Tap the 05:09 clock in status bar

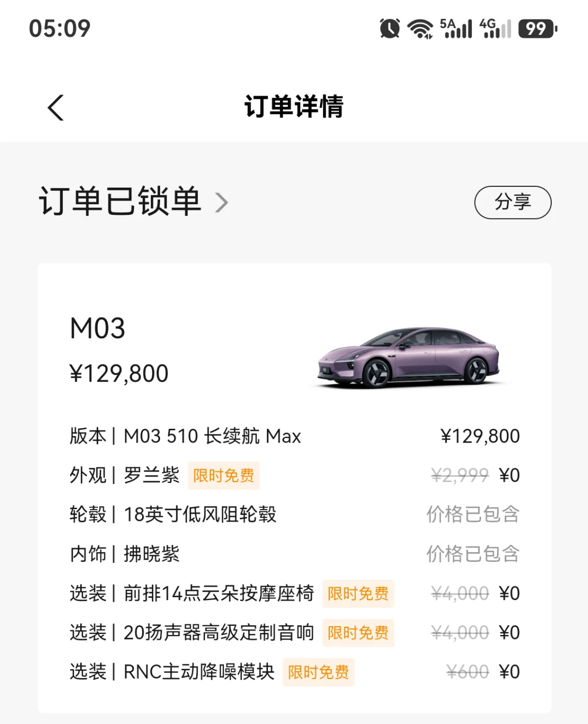tap(59, 28)
